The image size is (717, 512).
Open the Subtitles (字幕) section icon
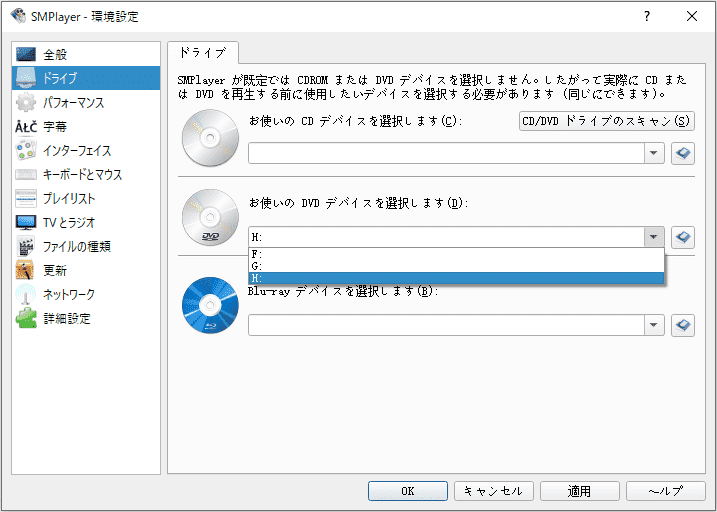(x=26, y=126)
